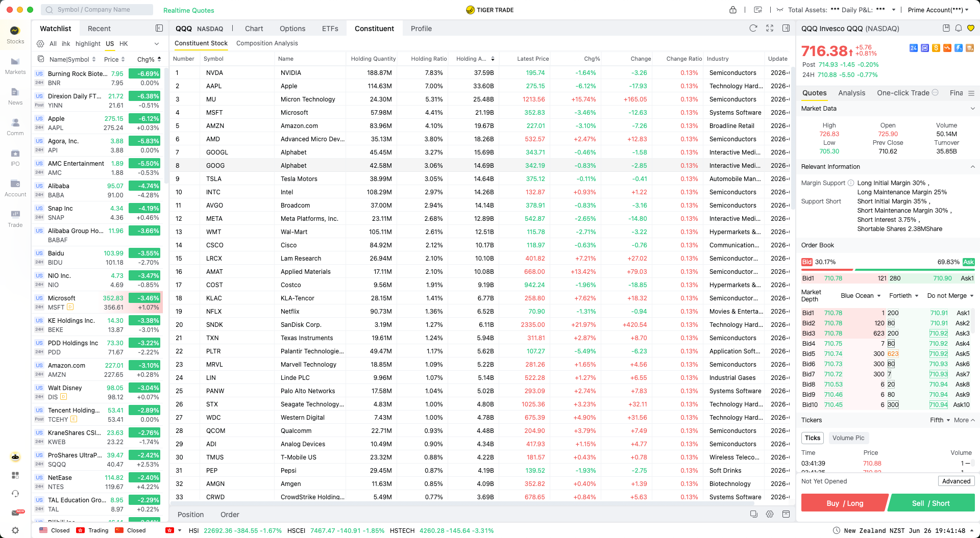Open the News sidebar section
The width and height of the screenshot is (980, 538).
[x=15, y=96]
